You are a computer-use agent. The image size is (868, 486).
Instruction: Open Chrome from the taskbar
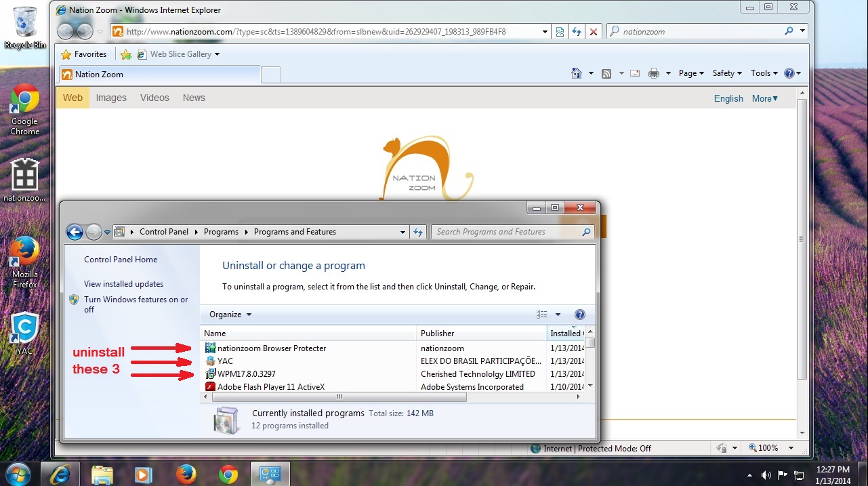(x=228, y=474)
